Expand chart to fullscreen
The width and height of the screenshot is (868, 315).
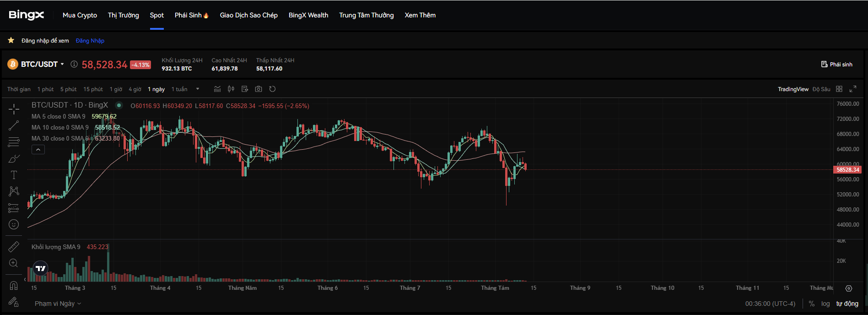click(x=853, y=89)
